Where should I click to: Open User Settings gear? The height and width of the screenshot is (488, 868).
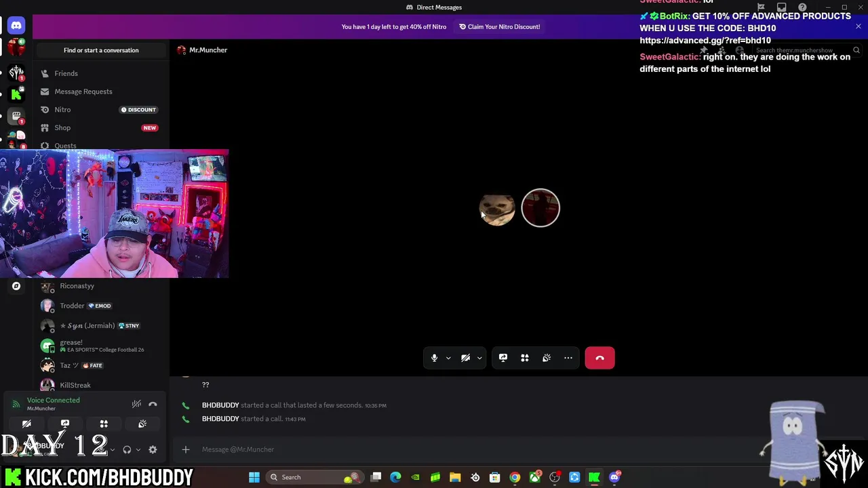tap(153, 449)
